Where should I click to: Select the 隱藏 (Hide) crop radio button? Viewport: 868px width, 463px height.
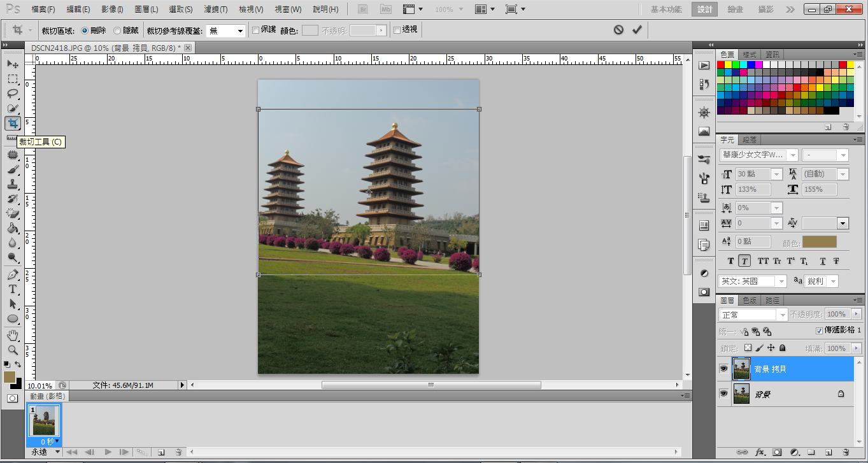click(117, 31)
